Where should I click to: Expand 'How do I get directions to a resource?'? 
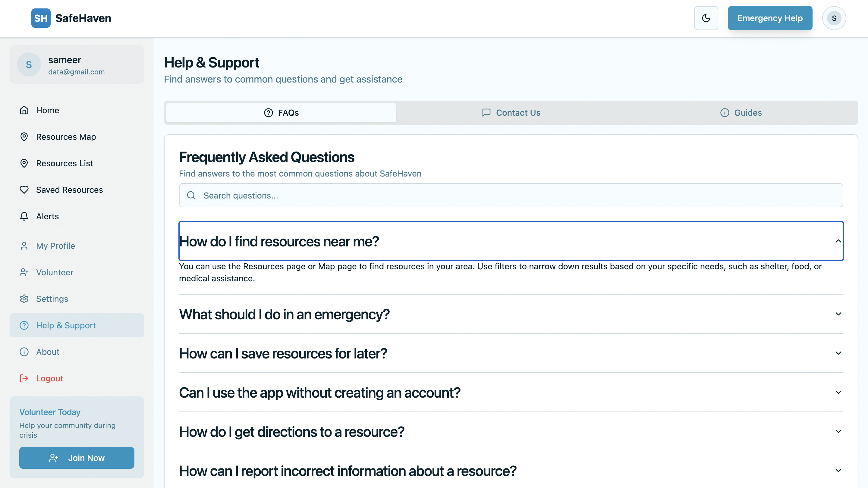point(511,432)
